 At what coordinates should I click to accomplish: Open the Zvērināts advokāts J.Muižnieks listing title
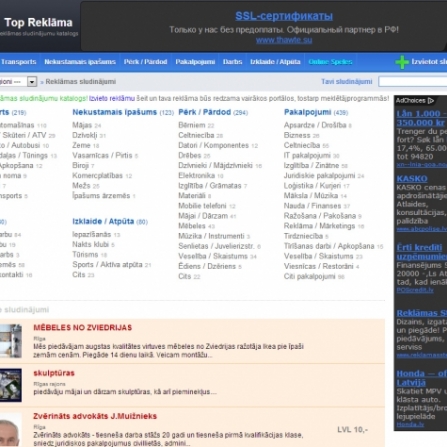(x=95, y=416)
